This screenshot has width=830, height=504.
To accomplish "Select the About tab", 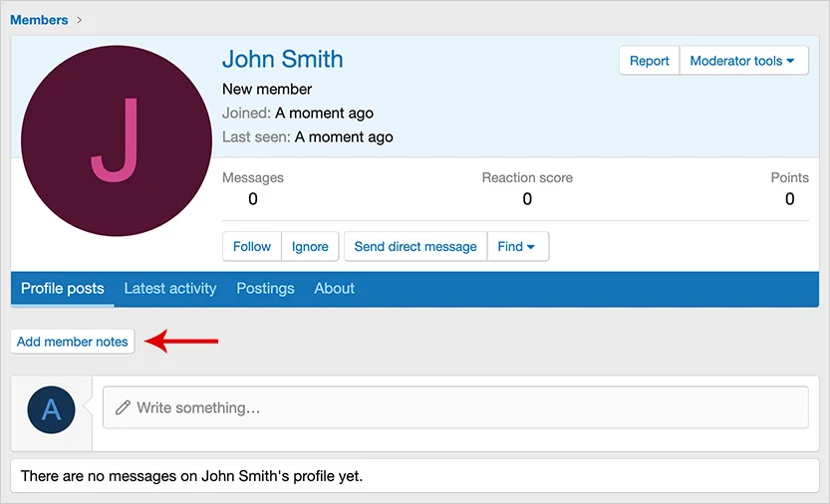I will [334, 289].
